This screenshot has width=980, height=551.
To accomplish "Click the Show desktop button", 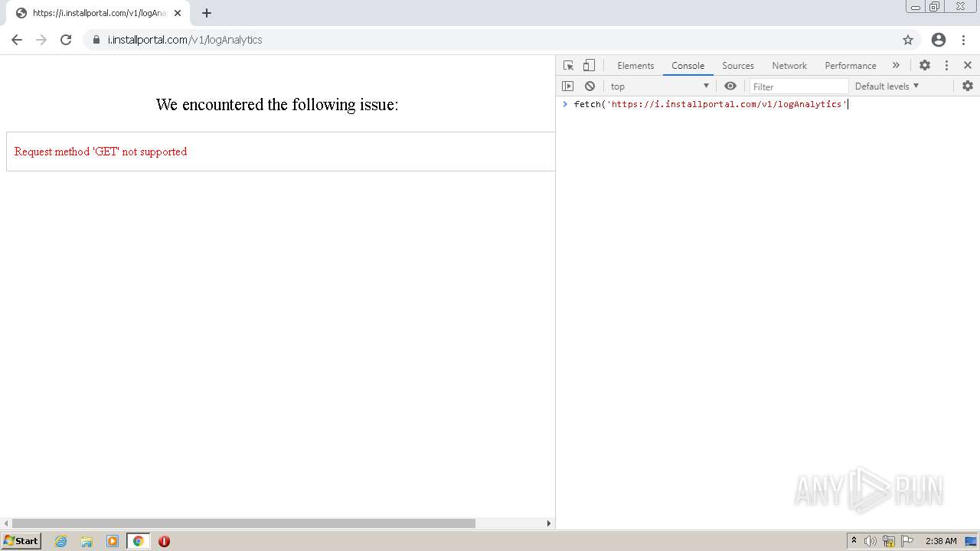I will pos(971,541).
